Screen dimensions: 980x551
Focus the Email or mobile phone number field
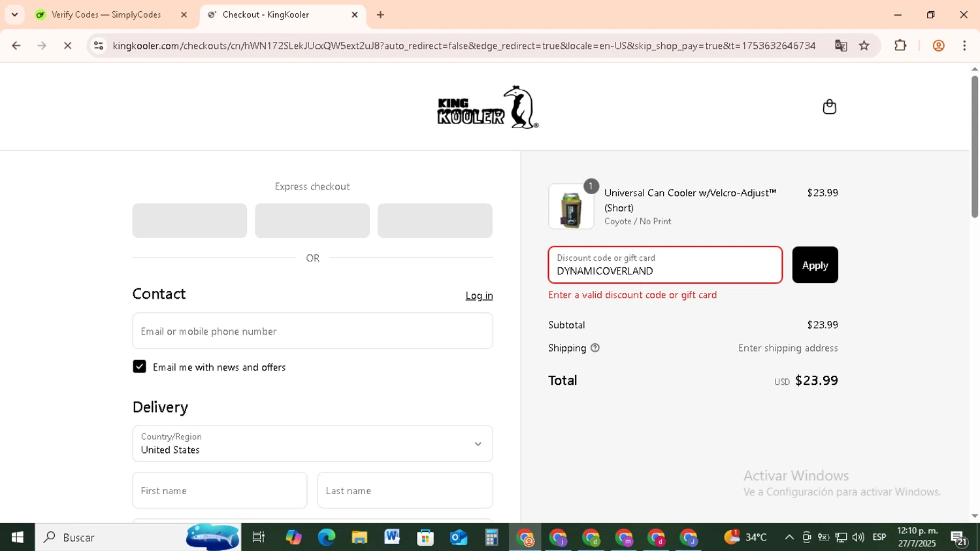coord(312,331)
